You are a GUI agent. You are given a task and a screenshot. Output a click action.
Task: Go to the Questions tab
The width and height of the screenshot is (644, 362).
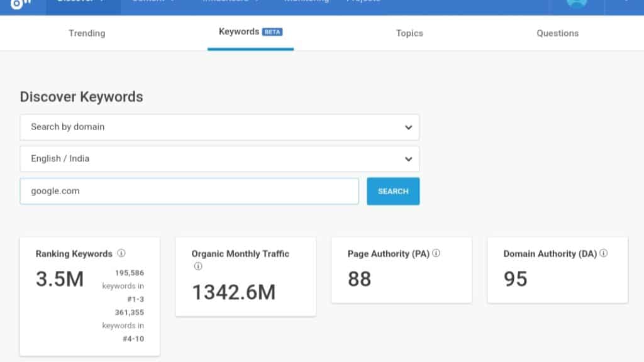point(557,33)
